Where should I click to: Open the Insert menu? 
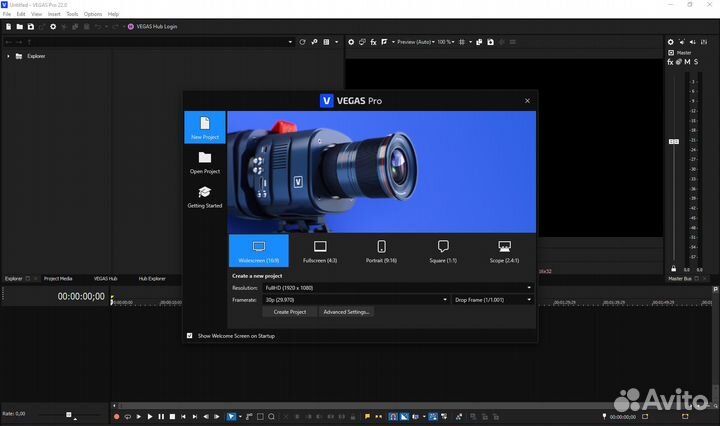[54, 14]
